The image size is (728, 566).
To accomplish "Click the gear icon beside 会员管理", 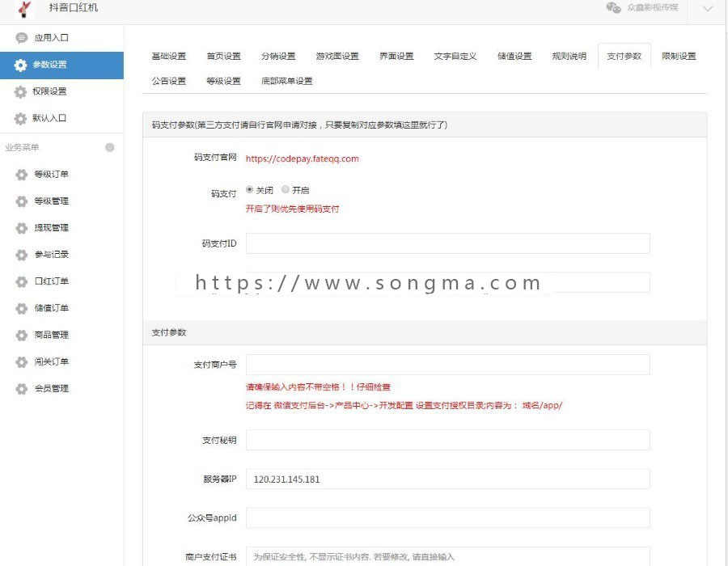I will point(22,389).
